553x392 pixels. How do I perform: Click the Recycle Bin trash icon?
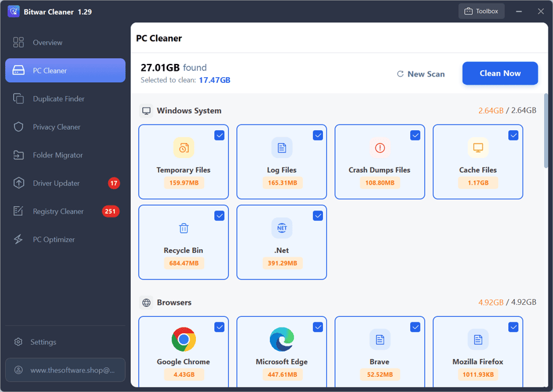(184, 228)
